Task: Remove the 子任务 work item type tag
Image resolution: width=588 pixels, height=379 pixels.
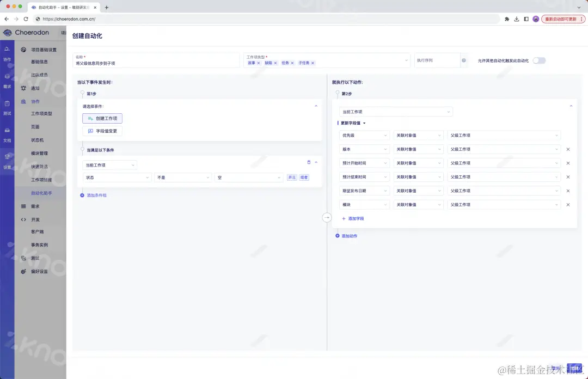Action: (x=313, y=63)
